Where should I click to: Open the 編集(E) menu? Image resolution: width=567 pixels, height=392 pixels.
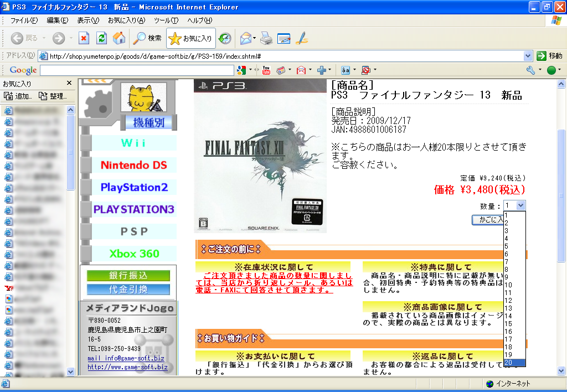[58, 20]
